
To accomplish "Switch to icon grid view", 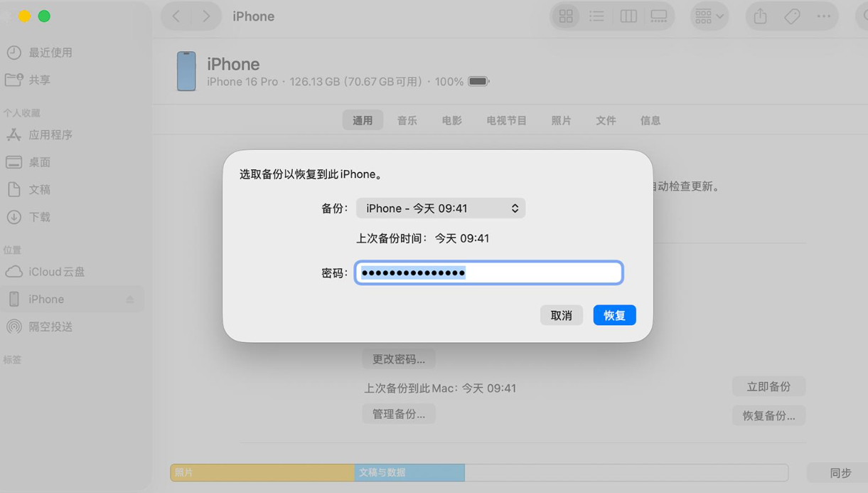I will pos(566,16).
